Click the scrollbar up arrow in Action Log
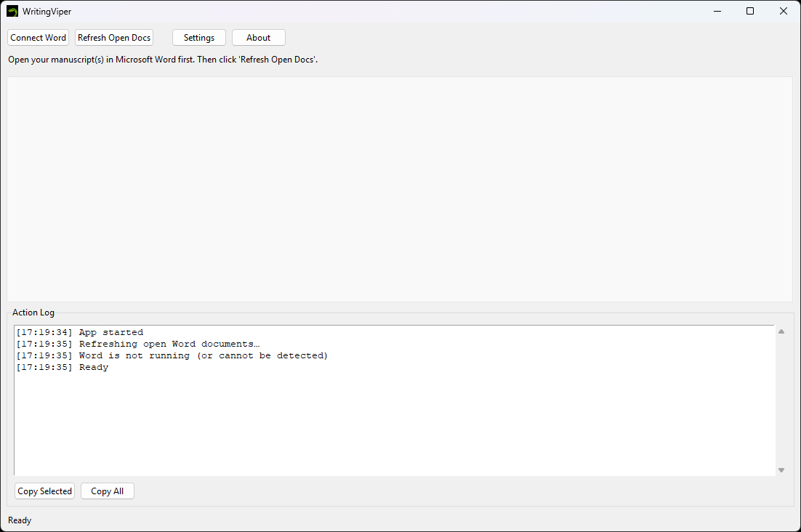801x532 pixels. pos(781,330)
